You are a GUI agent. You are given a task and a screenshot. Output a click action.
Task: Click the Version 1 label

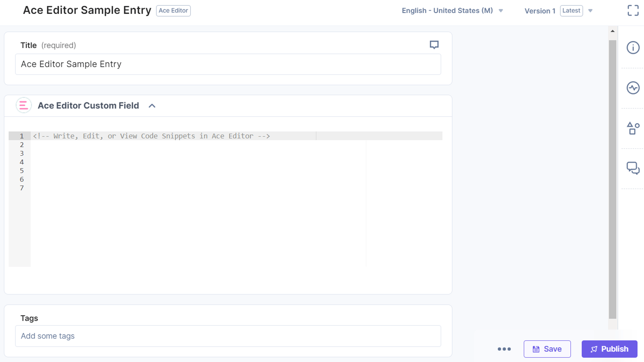point(540,11)
